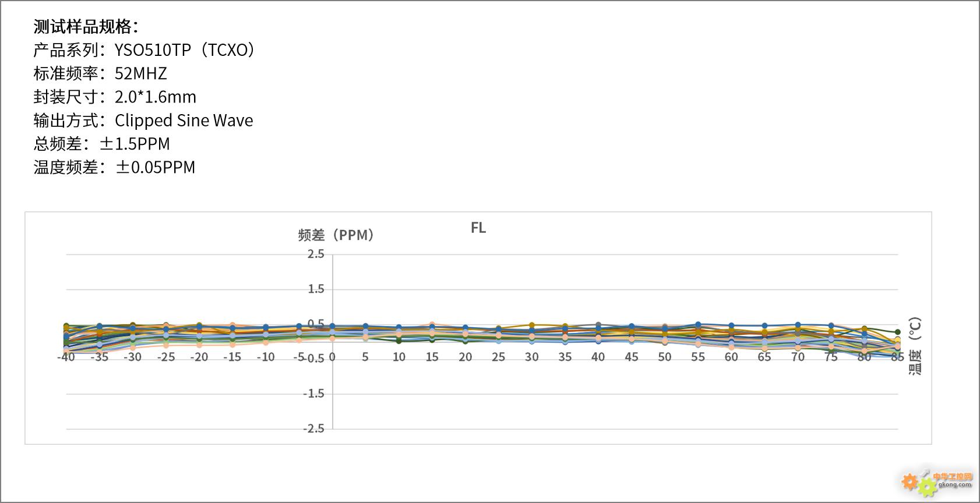Click the 温度 (℃) axis title
The height and width of the screenshot is (503, 980).
coord(915,346)
